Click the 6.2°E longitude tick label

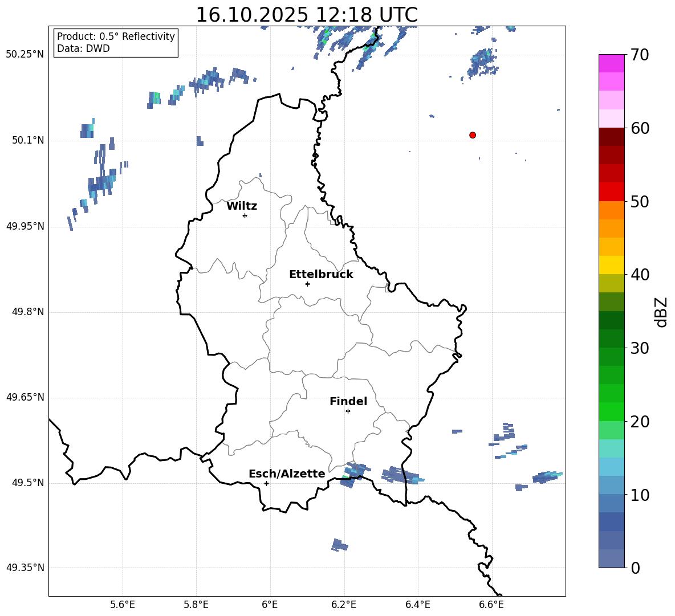[344, 605]
